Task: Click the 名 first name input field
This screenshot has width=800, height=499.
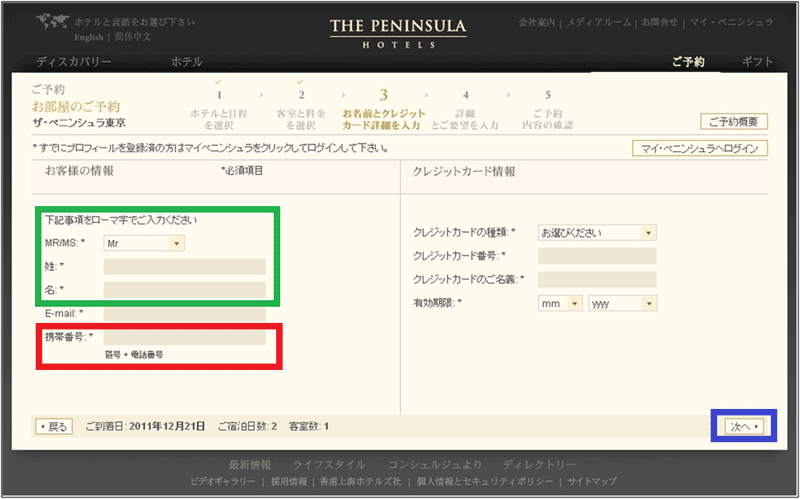Action: click(x=185, y=290)
